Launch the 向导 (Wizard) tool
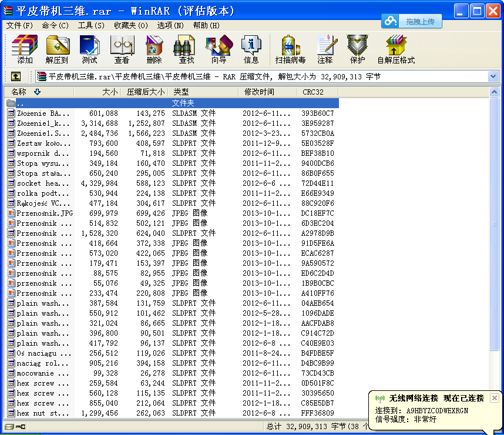504x435 pixels. point(219,49)
